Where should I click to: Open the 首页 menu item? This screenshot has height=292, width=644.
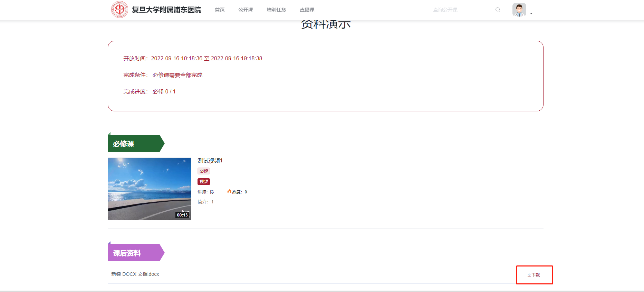pos(220,10)
